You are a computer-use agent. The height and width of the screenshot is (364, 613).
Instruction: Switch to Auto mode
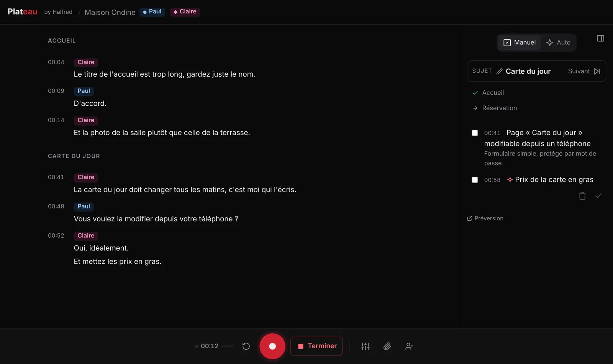[x=558, y=43]
